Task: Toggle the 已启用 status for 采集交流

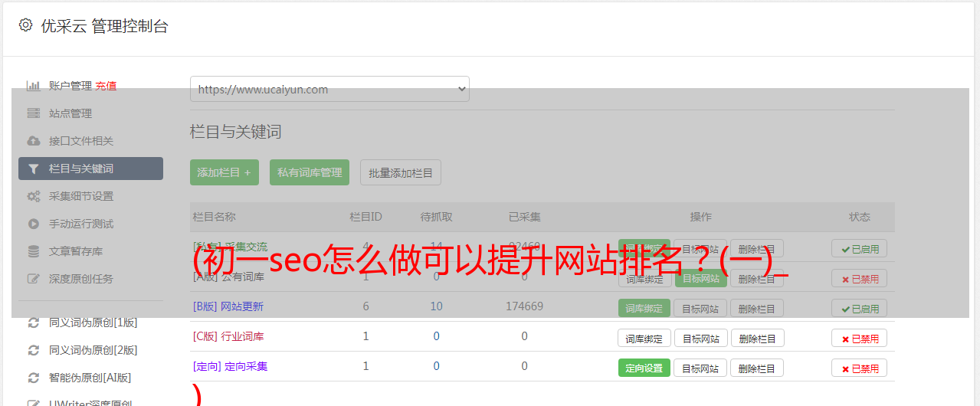Action: (x=860, y=248)
